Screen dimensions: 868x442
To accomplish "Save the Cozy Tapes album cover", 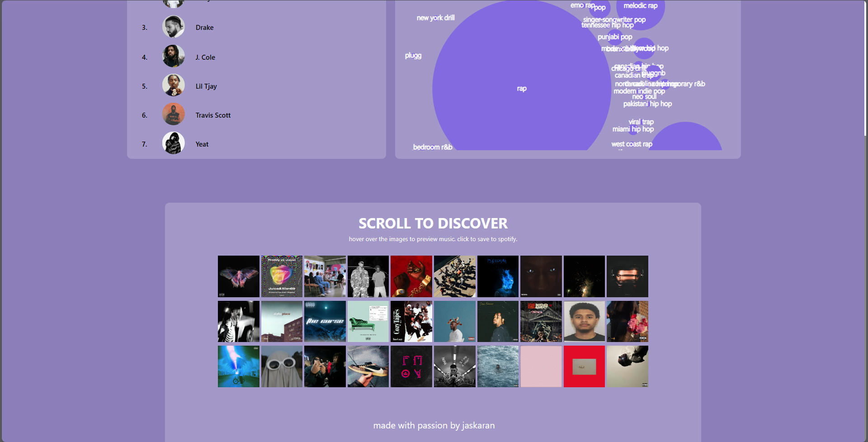I will 411,321.
